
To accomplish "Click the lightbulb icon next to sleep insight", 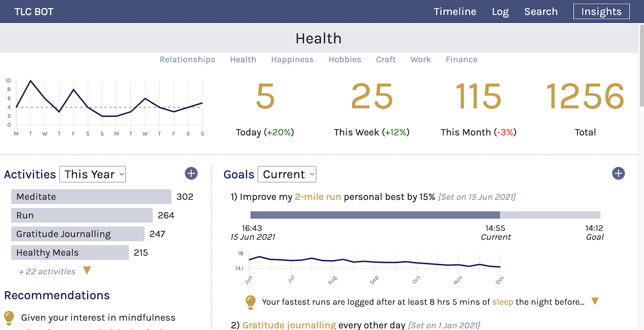I will pyautogui.click(x=251, y=302).
